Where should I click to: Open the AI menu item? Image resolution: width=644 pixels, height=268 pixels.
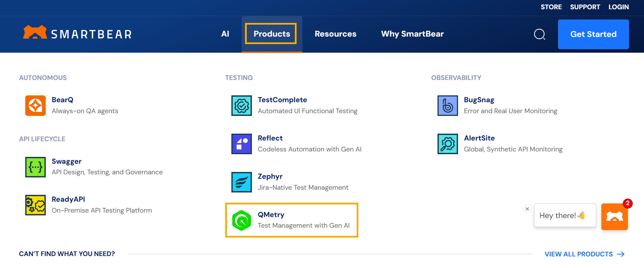pyautogui.click(x=225, y=34)
